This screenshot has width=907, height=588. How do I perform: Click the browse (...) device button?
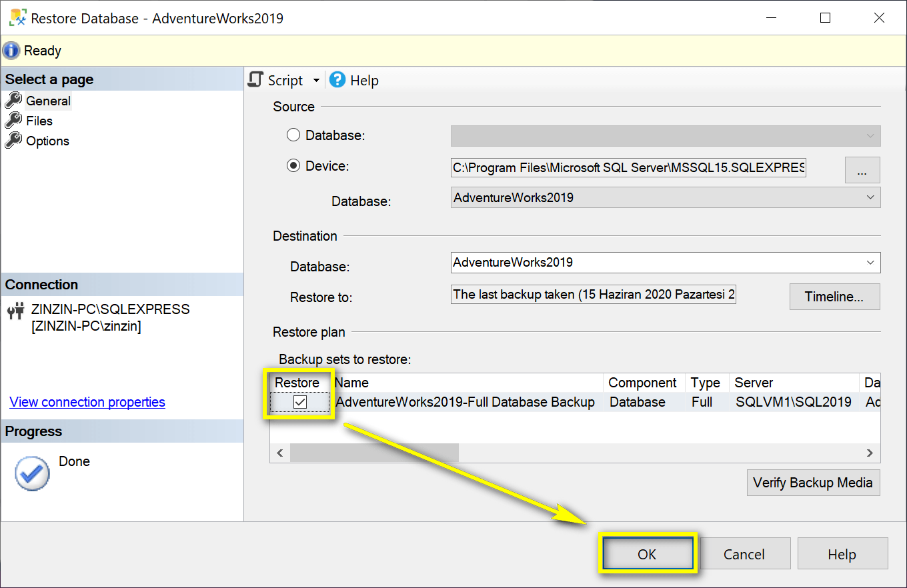tap(862, 170)
